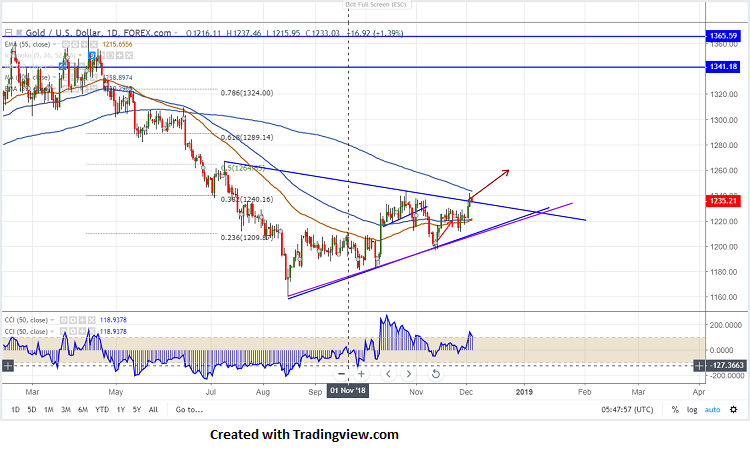Remove the EMA (55, close) indicator
The width and height of the screenshot is (750, 452).
coord(94,44)
